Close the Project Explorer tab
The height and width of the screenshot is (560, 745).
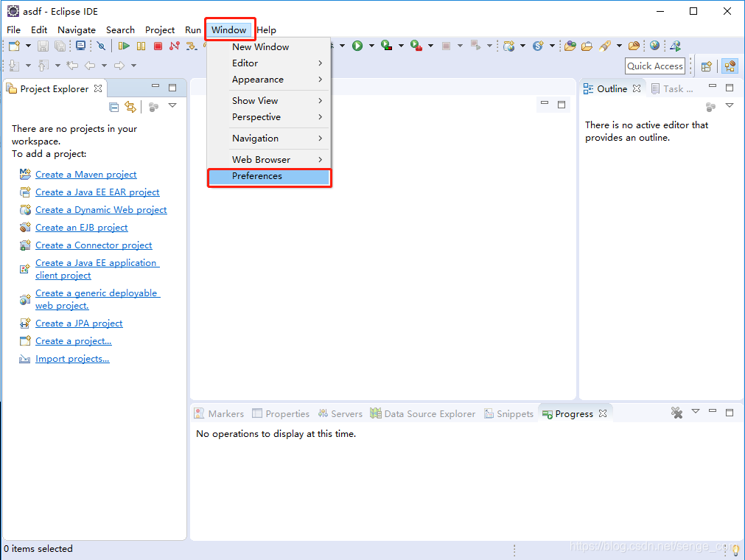click(98, 88)
